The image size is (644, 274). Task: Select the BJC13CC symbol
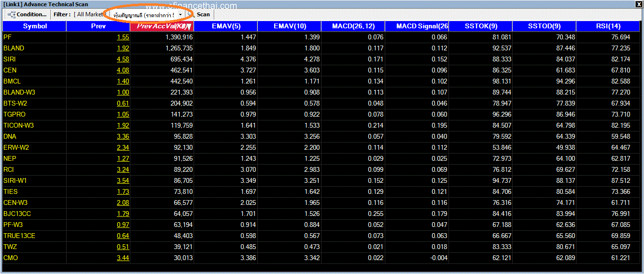[x=17, y=214]
